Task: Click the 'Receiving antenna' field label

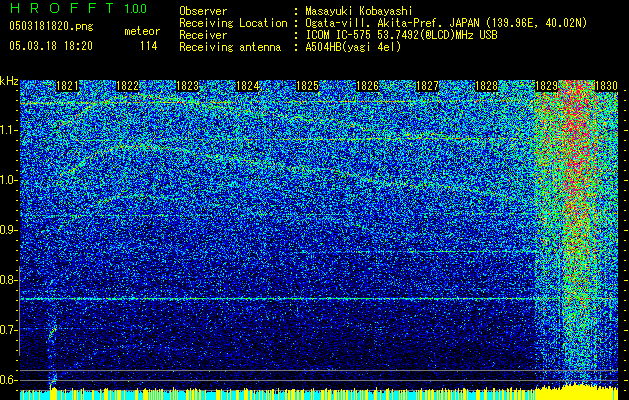Action: [230, 47]
